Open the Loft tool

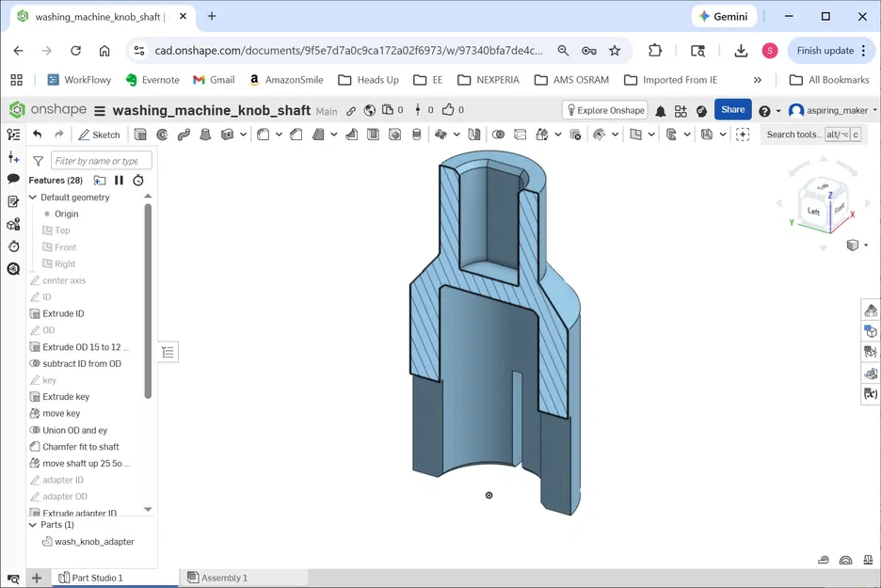pyautogui.click(x=204, y=135)
